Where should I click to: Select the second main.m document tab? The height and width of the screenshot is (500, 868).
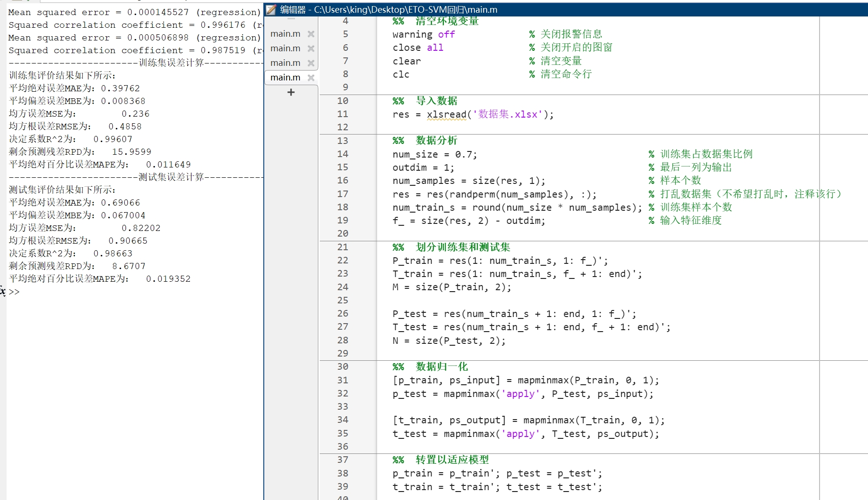285,48
